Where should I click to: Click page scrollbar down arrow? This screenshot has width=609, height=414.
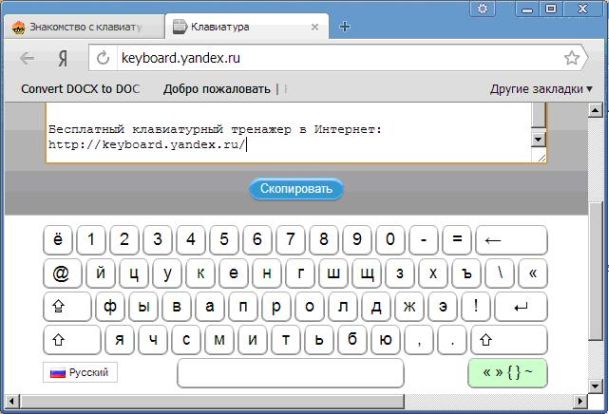point(595,386)
